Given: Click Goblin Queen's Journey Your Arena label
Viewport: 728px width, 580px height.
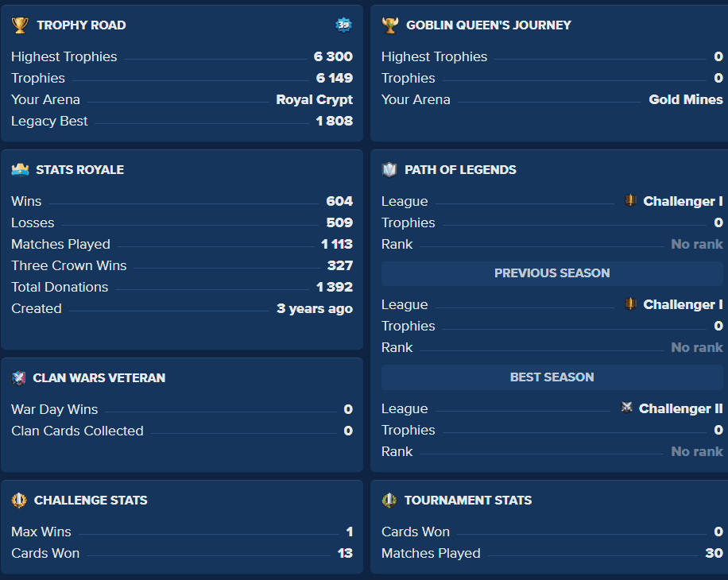Looking at the screenshot, I should coord(416,99).
